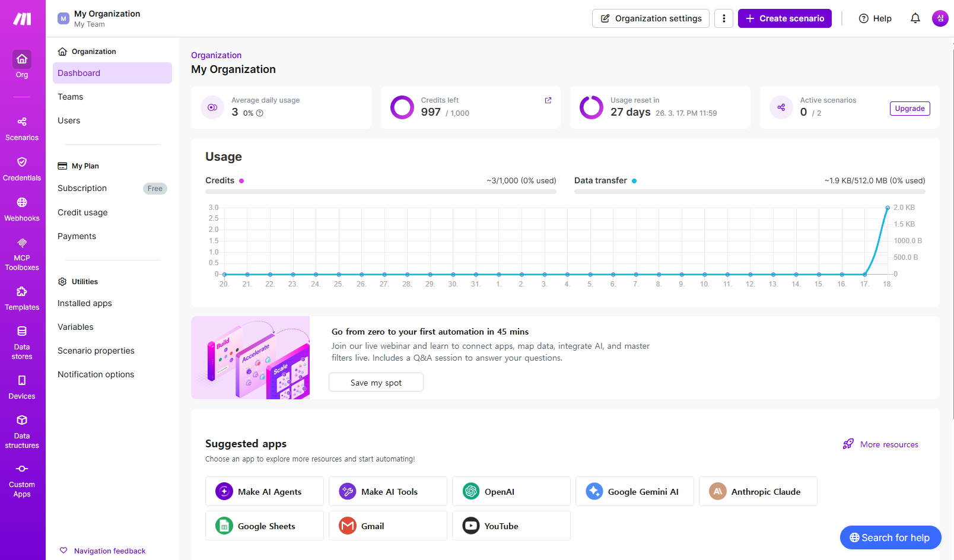
Task: Click the Save my spot button
Action: point(376,383)
